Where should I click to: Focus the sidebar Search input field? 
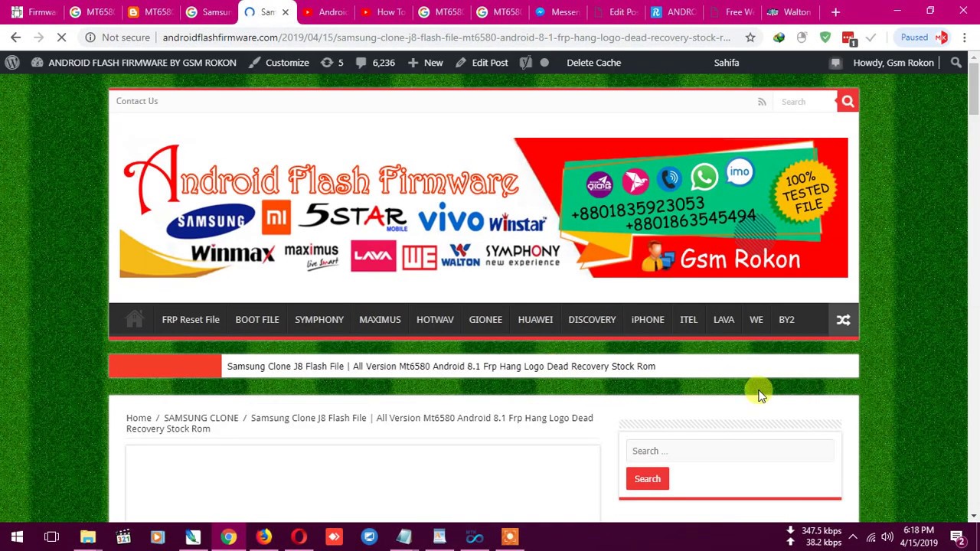(730, 451)
